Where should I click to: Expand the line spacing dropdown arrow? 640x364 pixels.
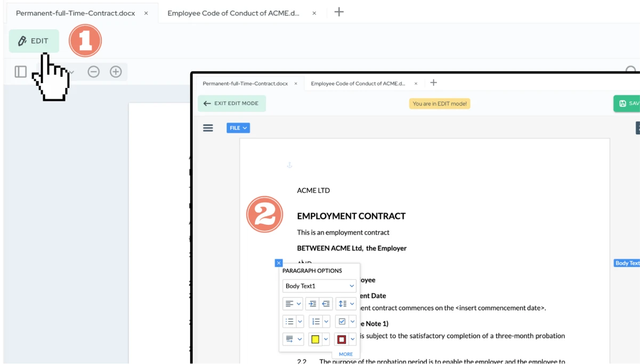352,304
